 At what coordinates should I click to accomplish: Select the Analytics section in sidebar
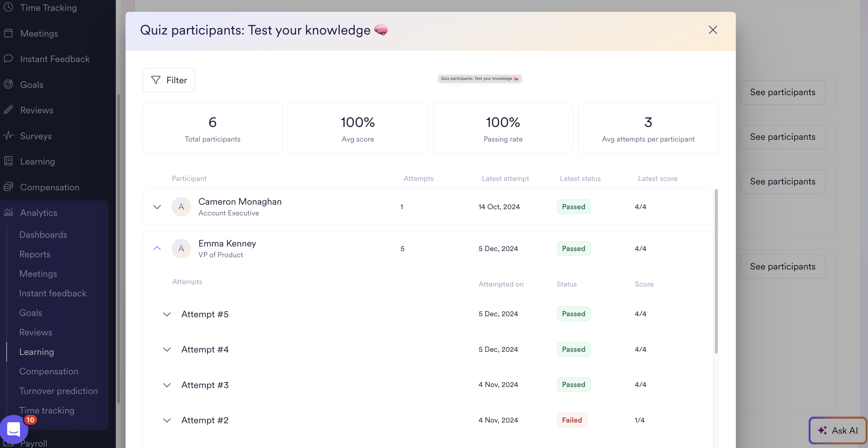[39, 213]
